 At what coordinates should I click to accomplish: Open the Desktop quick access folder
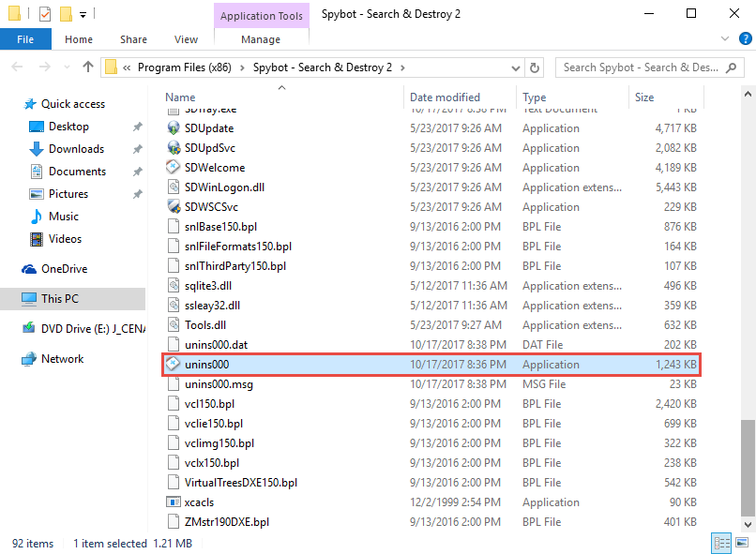tap(68, 127)
